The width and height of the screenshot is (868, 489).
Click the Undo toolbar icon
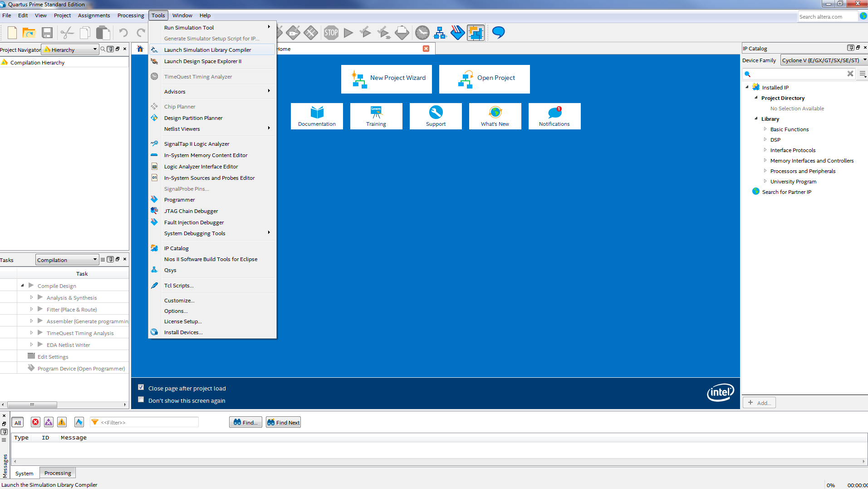click(123, 33)
